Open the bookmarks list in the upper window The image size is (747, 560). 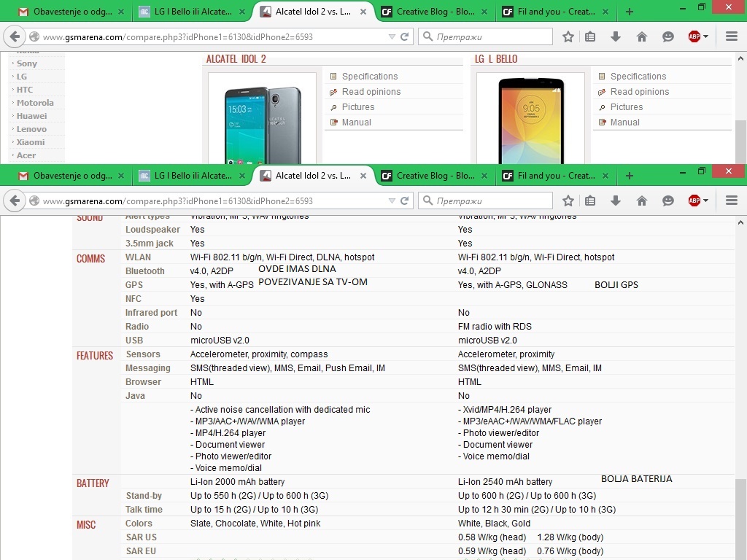point(590,36)
